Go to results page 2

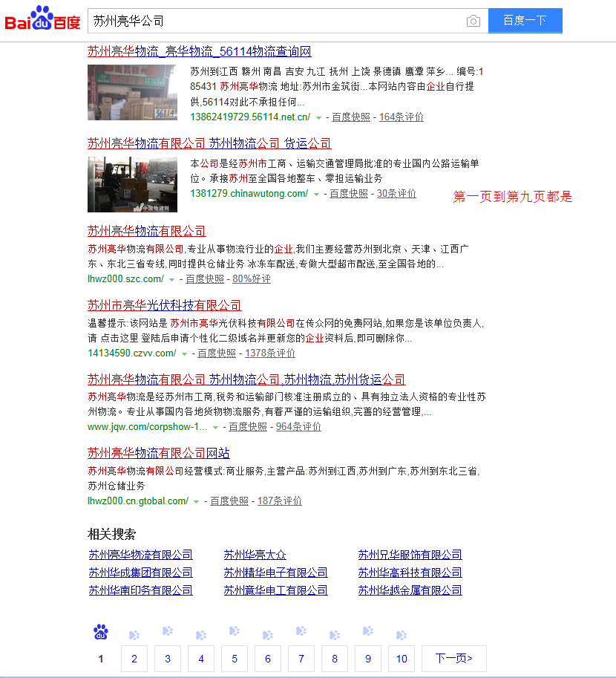(134, 659)
